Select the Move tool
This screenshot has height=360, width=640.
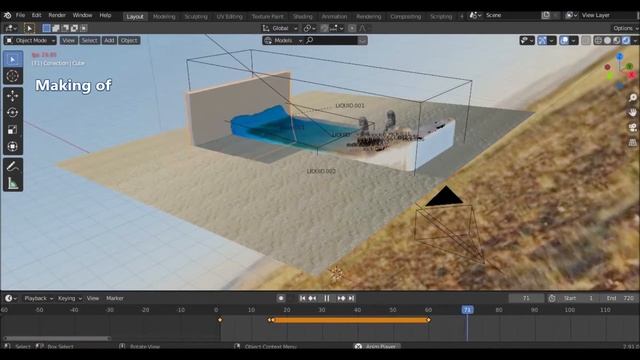pyautogui.click(x=13, y=96)
